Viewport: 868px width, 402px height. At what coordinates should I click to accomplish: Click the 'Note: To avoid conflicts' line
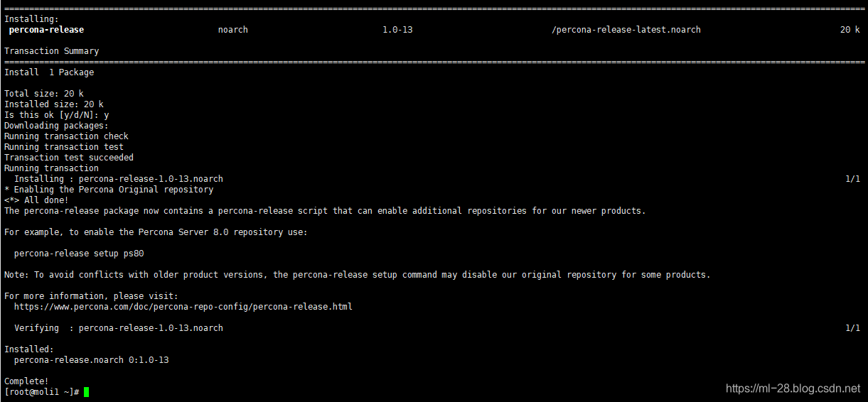358,275
